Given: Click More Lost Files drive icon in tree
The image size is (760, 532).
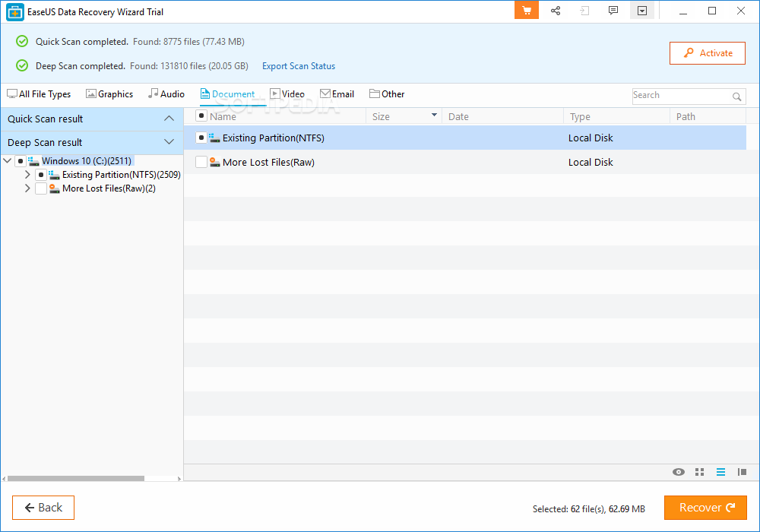Looking at the screenshot, I should [54, 188].
